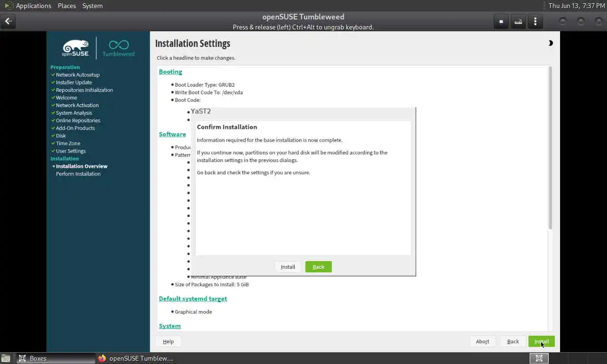Open the Places menu

point(67,6)
